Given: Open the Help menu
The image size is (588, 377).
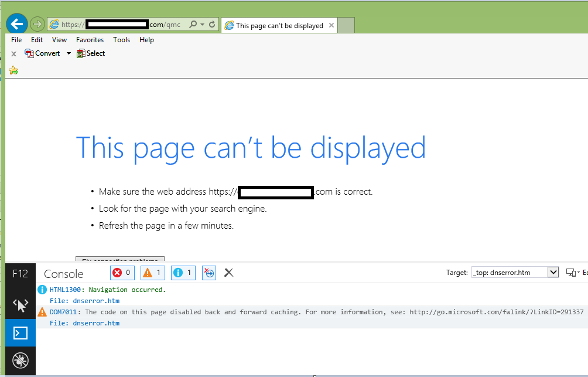Looking at the screenshot, I should 146,40.
